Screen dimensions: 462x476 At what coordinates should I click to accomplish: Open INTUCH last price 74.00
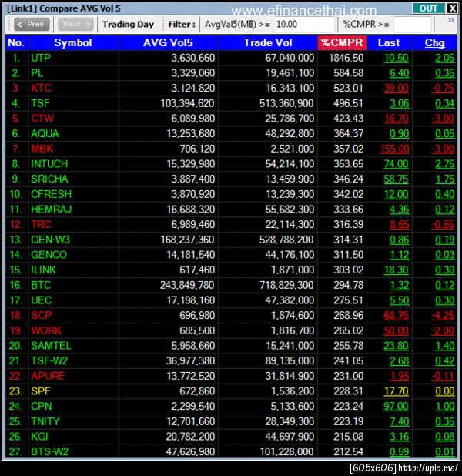pyautogui.click(x=396, y=164)
